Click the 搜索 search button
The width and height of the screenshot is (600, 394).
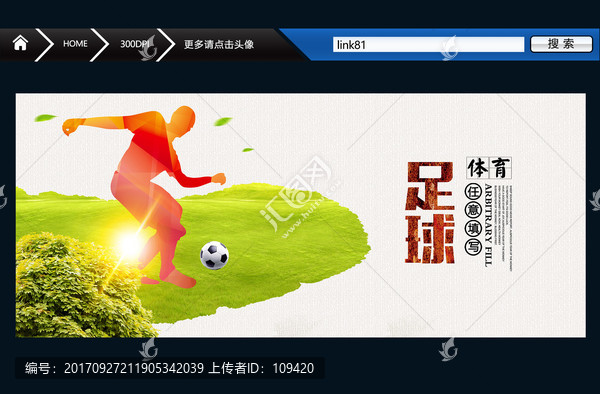coord(561,44)
